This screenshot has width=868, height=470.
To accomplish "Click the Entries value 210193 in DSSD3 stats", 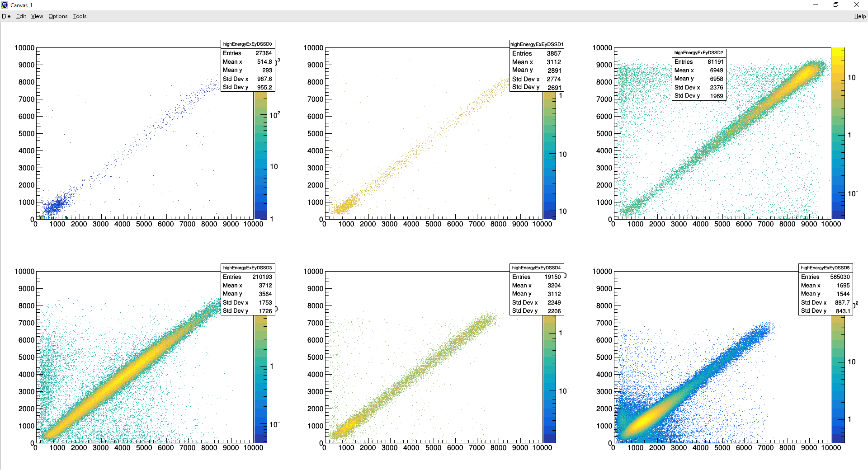I will pyautogui.click(x=262, y=277).
